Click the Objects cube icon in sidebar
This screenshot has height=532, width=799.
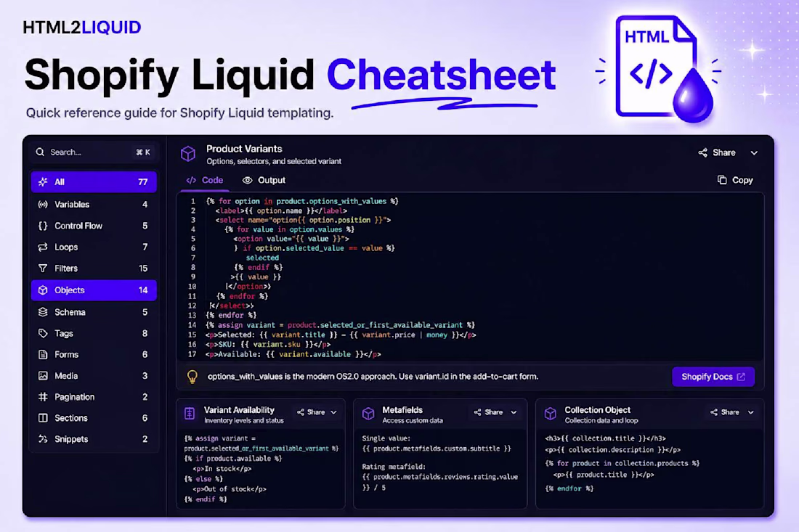pyautogui.click(x=43, y=290)
